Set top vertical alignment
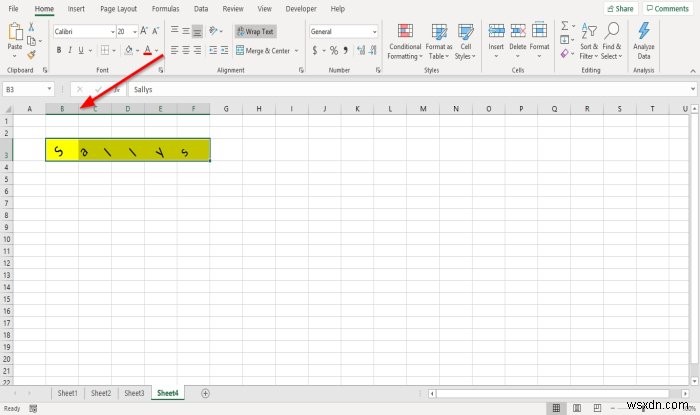 [x=175, y=30]
